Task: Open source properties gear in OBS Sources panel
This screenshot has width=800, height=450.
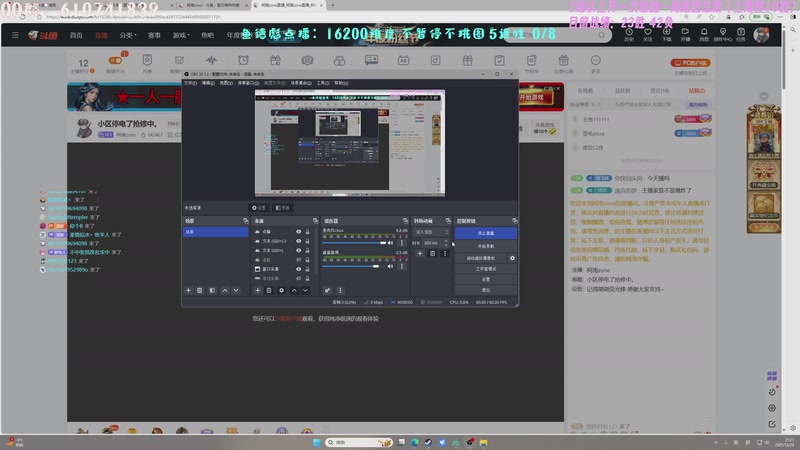Action: click(281, 290)
